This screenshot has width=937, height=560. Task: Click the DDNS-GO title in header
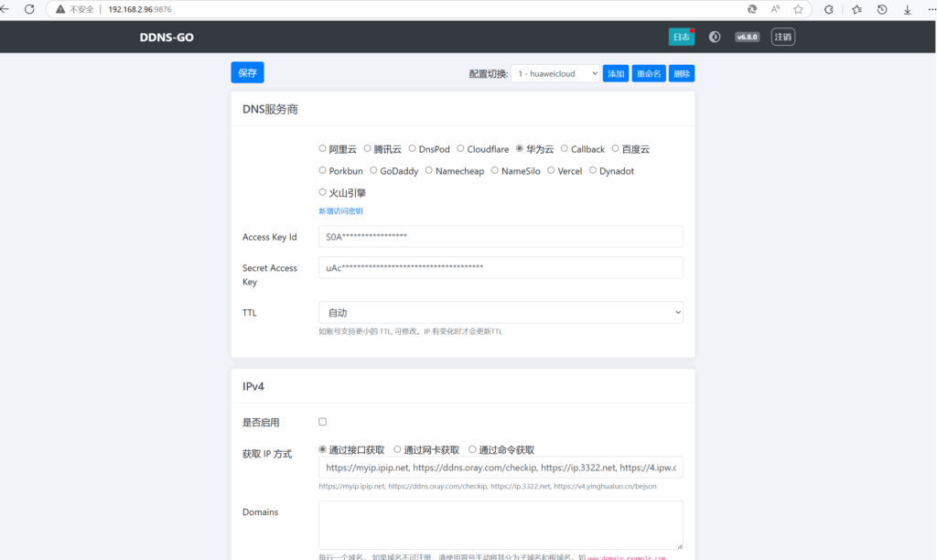166,37
